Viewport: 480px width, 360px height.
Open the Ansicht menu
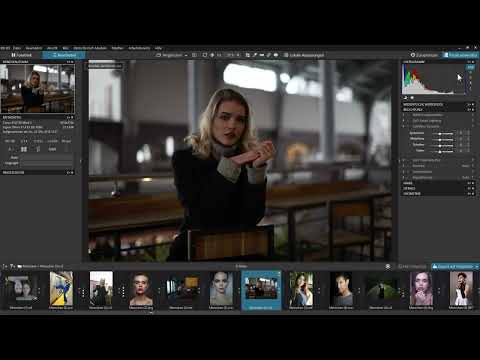coord(52,48)
